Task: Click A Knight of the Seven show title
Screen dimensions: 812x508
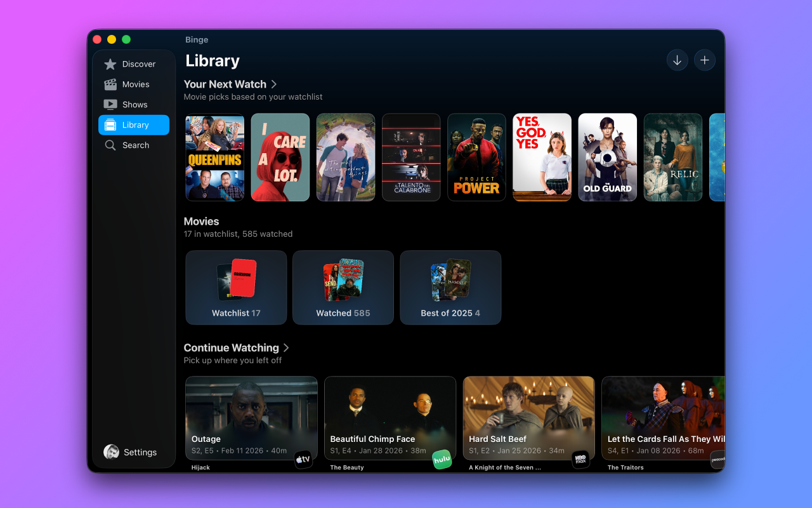Action: pyautogui.click(x=505, y=467)
